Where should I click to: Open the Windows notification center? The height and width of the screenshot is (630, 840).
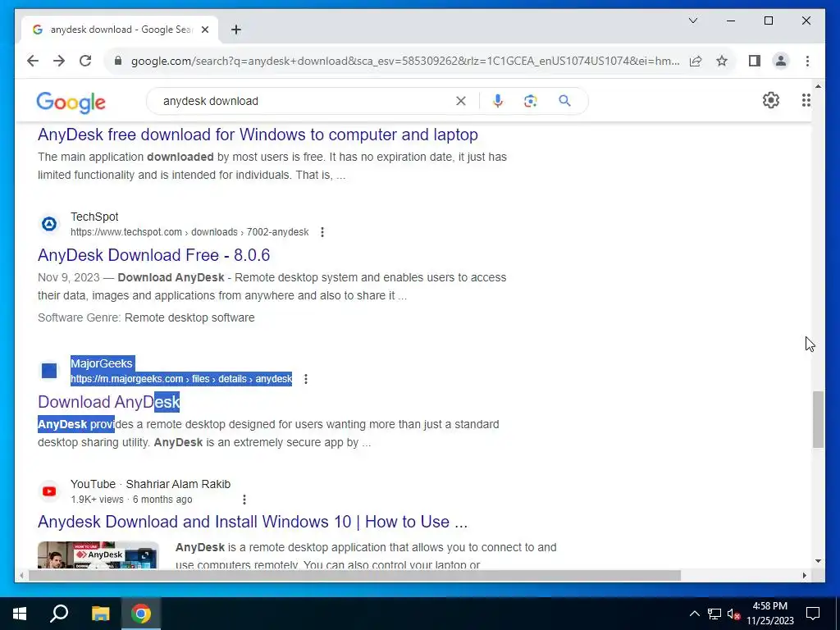(x=813, y=614)
